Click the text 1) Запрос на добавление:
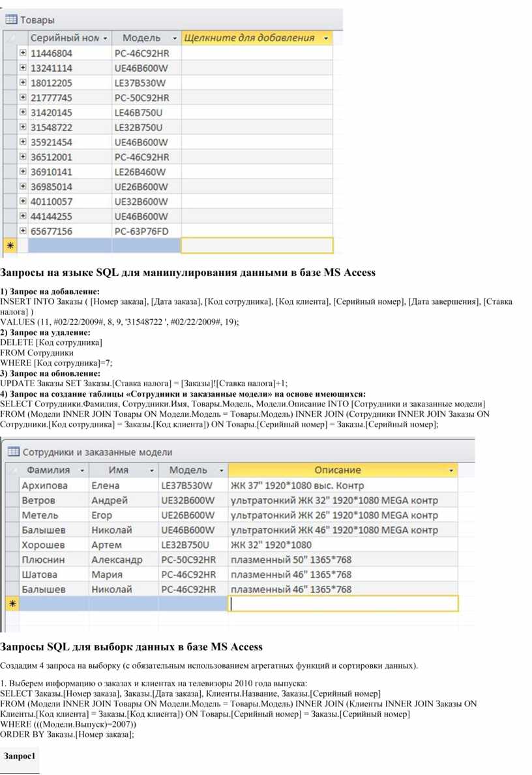 tap(50, 291)
